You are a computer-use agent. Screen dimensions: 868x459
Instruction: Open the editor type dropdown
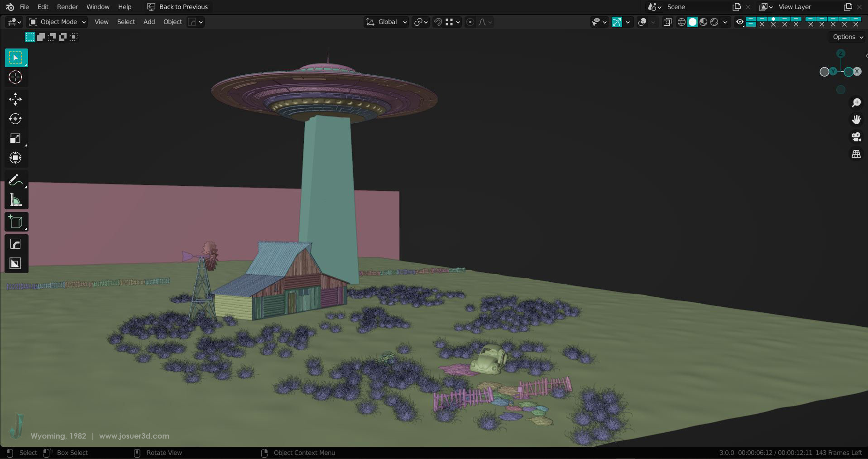(x=14, y=22)
